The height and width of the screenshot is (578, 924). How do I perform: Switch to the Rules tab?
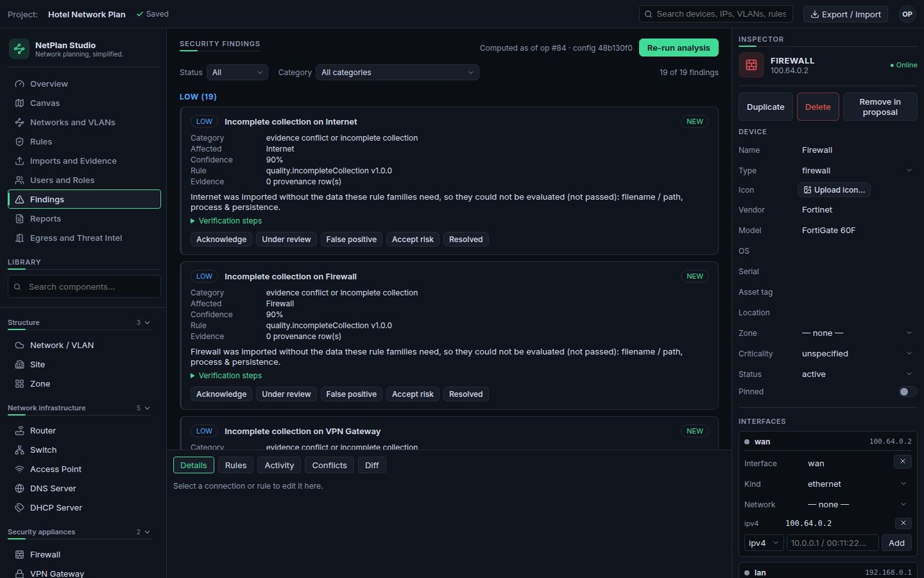(235, 465)
